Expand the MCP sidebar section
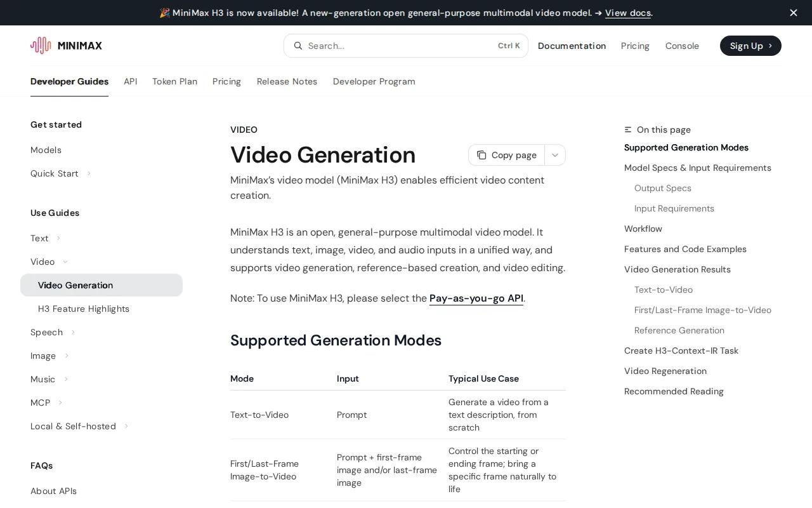The height and width of the screenshot is (508, 812). pyautogui.click(x=60, y=403)
